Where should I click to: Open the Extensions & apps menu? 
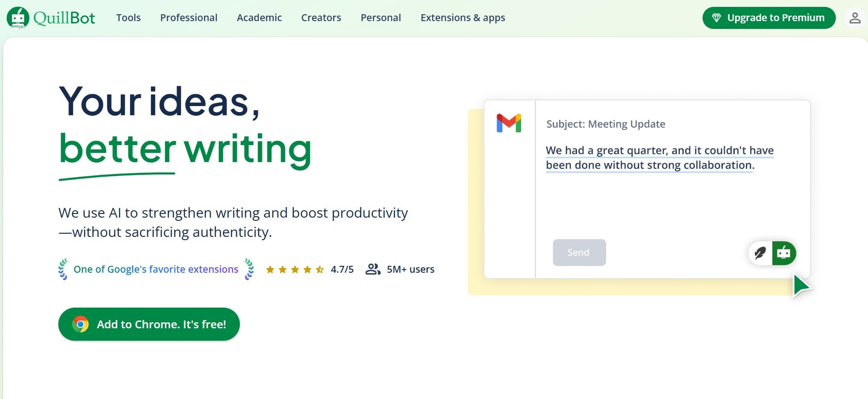tap(463, 18)
